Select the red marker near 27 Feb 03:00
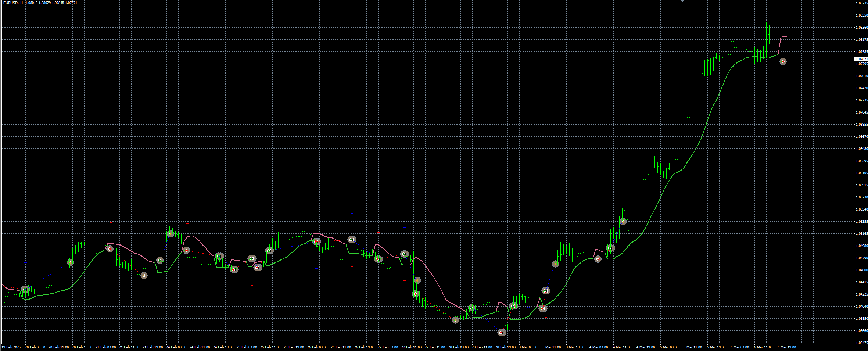Image resolution: width=868 pixels, height=351 pixels. [x=378, y=259]
